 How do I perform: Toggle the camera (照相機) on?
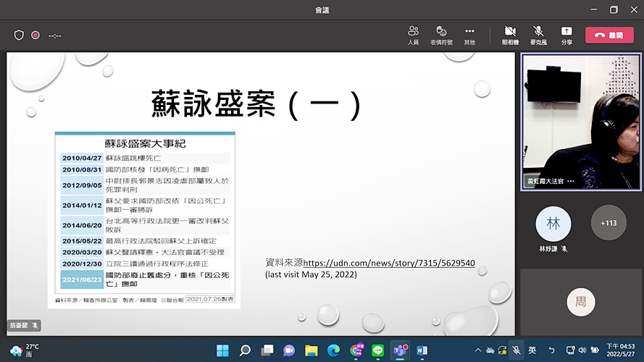tap(510, 35)
